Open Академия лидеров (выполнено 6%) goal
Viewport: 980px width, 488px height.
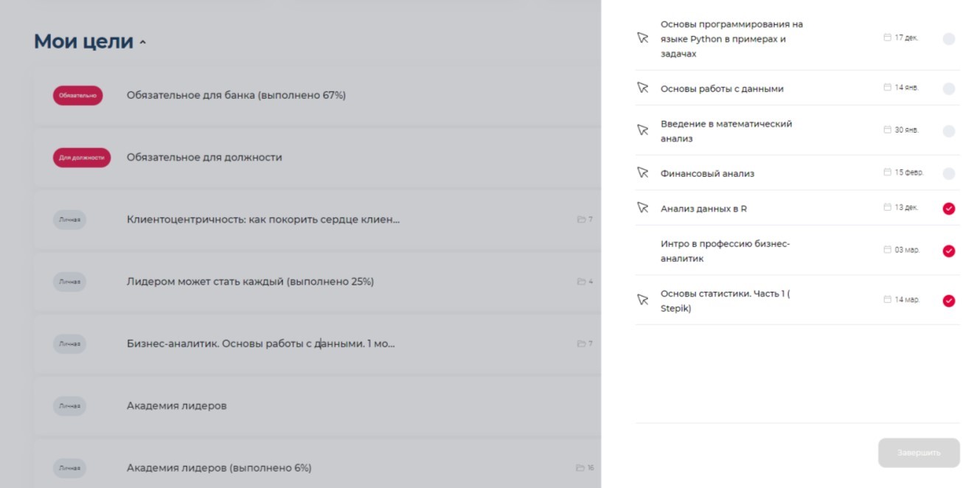click(219, 468)
